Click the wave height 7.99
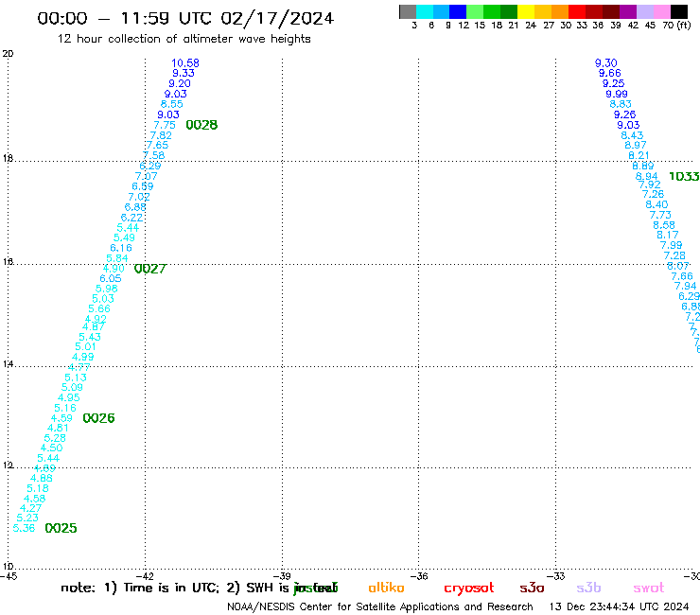This screenshot has height=615, width=700. click(671, 245)
